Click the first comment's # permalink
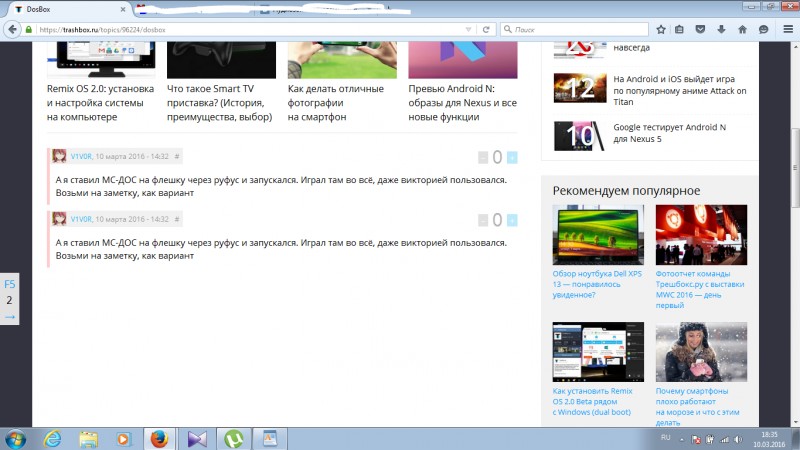 click(177, 157)
